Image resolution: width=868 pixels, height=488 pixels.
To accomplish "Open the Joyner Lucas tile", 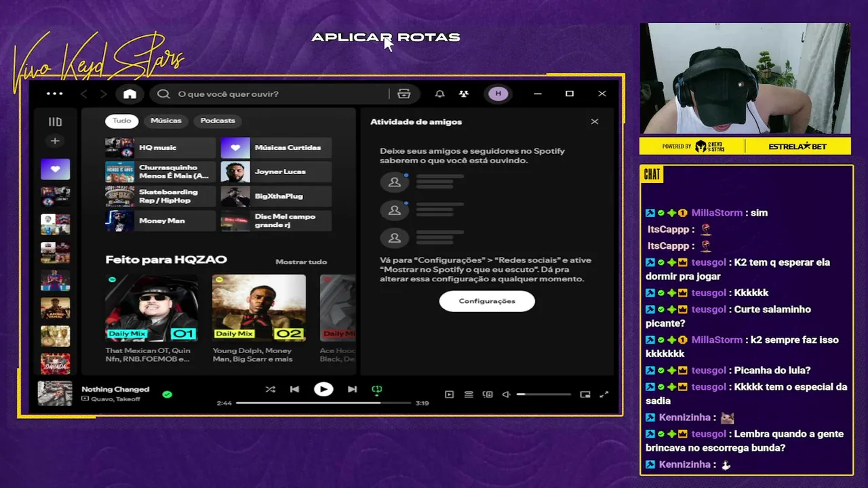I will pos(276,172).
